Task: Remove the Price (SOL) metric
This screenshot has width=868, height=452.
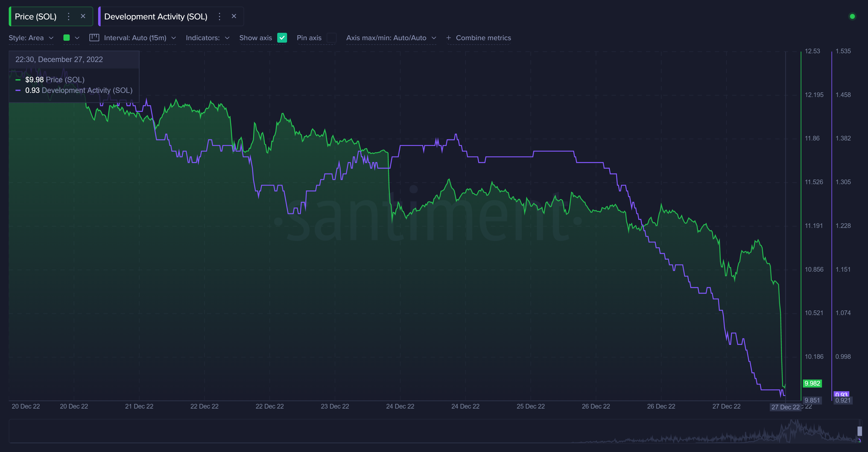Action: (x=83, y=16)
